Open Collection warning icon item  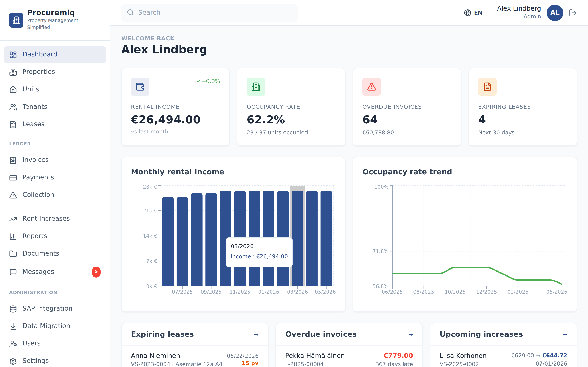pos(13,195)
